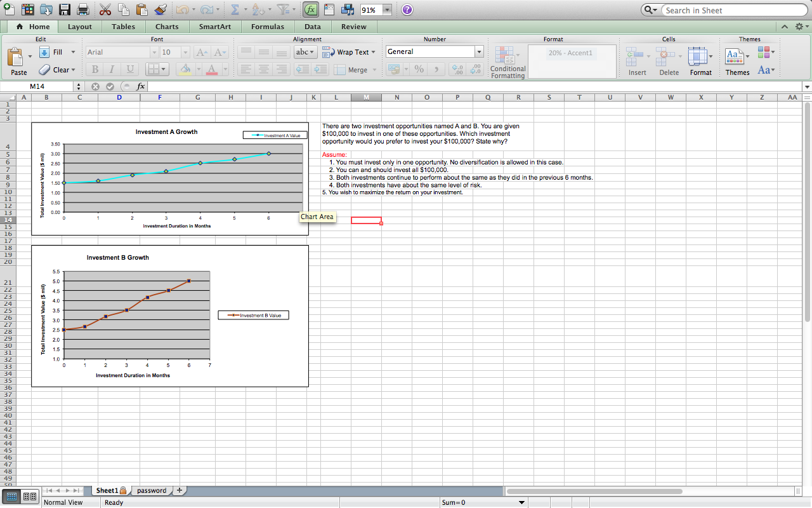Screen dimensions: 812x508
Task: Click the M14 name box
Action: click(37, 86)
